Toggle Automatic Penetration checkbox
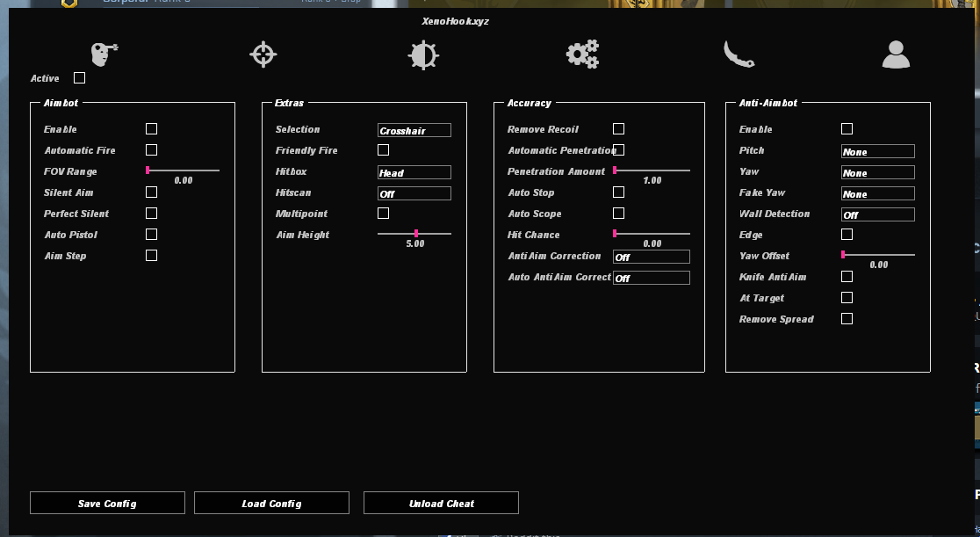The height and width of the screenshot is (537, 980). (619, 149)
